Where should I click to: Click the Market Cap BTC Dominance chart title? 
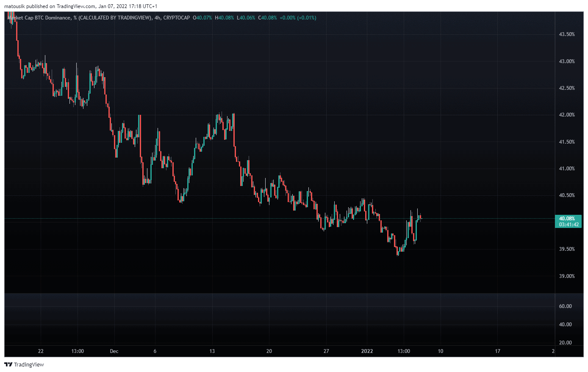point(42,18)
